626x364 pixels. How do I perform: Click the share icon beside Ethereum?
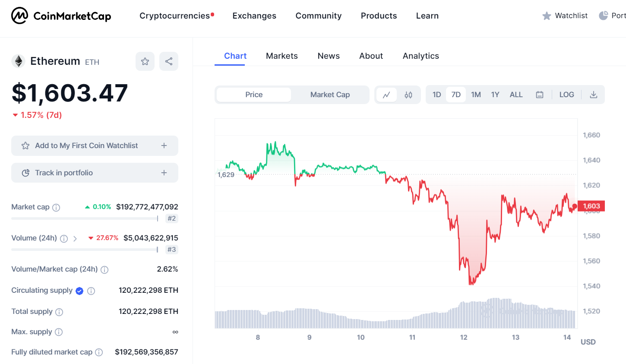[x=169, y=61]
